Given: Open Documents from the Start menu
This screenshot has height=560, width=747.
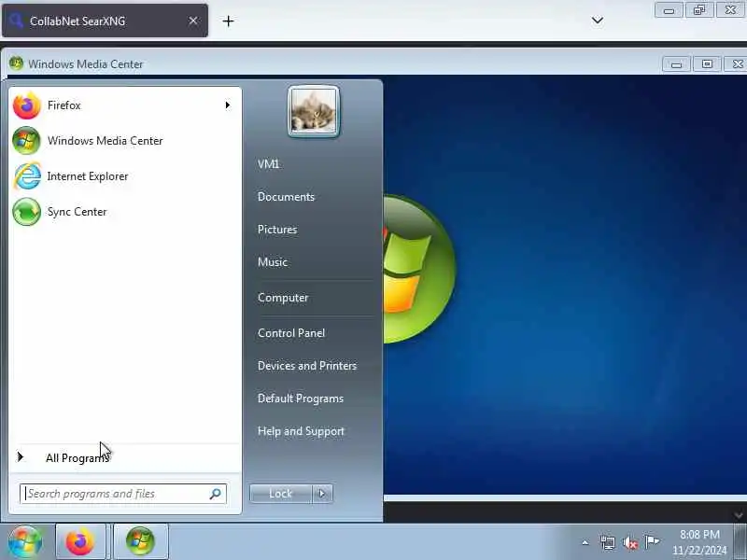Looking at the screenshot, I should pos(286,197).
